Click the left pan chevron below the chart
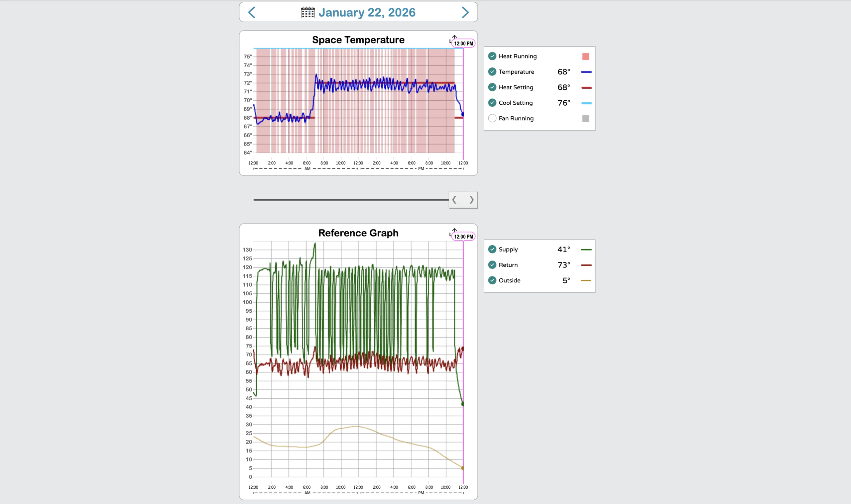 click(454, 200)
